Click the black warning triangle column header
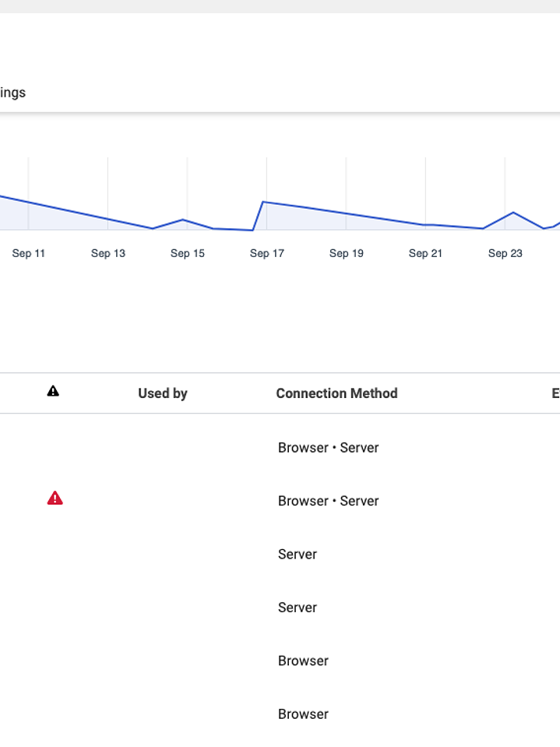The width and height of the screenshot is (560, 747). (x=53, y=391)
